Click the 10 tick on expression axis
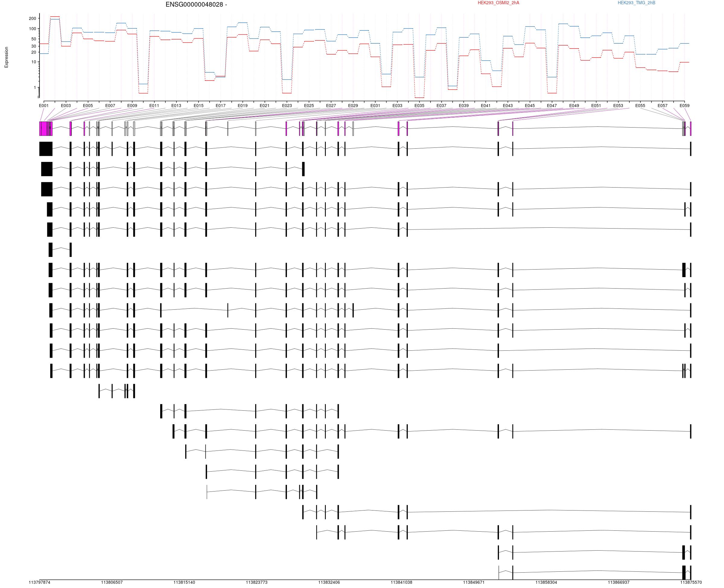This screenshot has width=724, height=588. pyautogui.click(x=33, y=62)
